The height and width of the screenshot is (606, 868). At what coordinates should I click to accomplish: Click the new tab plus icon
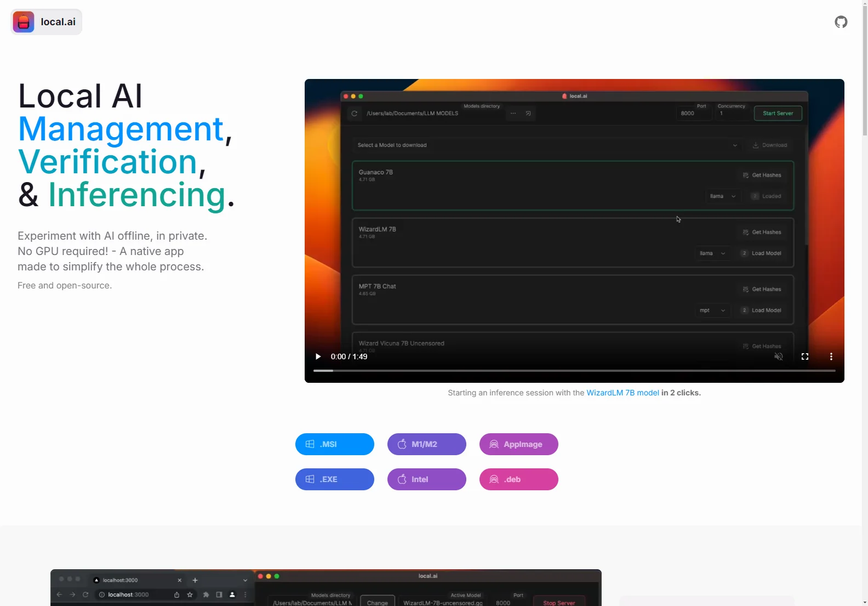pyautogui.click(x=195, y=580)
